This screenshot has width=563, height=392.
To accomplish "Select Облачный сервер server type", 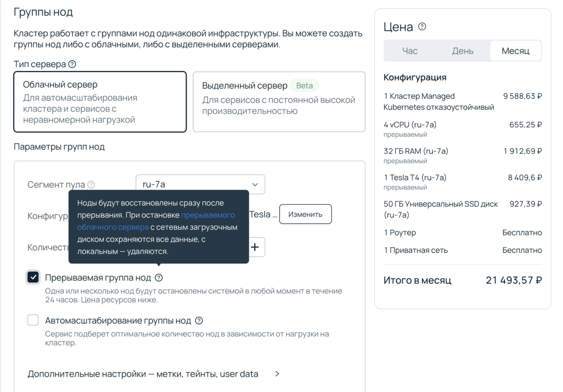I will pyautogui.click(x=100, y=102).
